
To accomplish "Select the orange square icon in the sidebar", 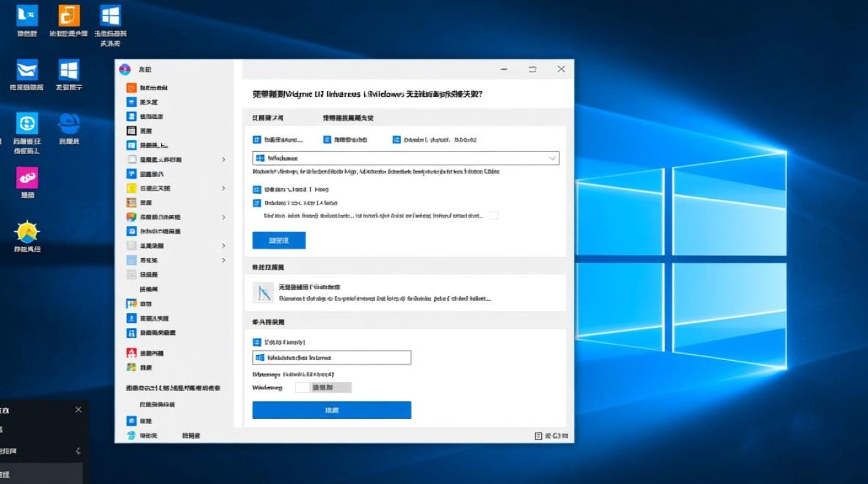I will pyautogui.click(x=131, y=88).
